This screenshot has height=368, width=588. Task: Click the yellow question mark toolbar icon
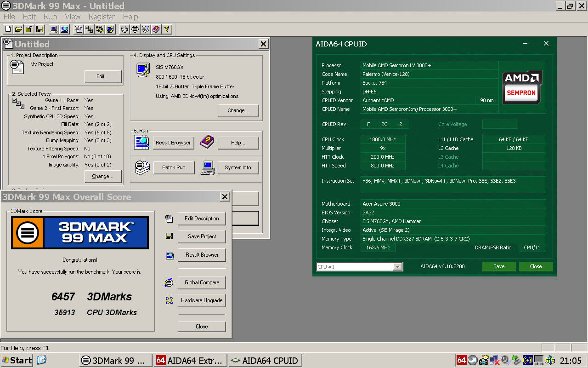(167, 29)
